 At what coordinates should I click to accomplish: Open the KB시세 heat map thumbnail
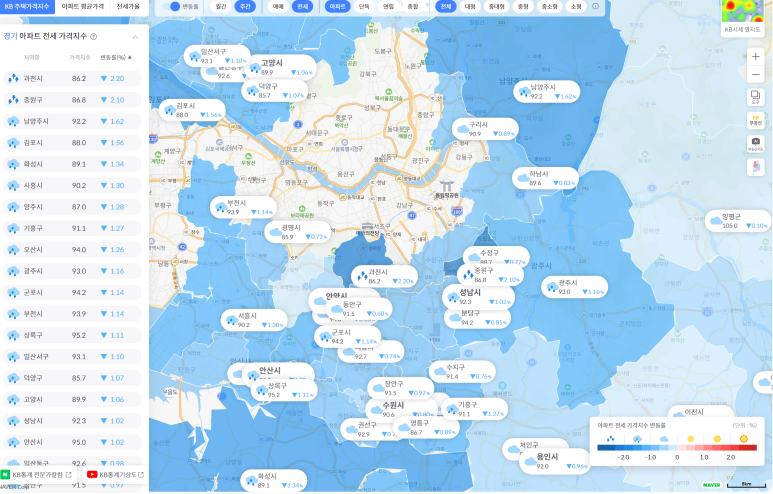[x=742, y=11]
